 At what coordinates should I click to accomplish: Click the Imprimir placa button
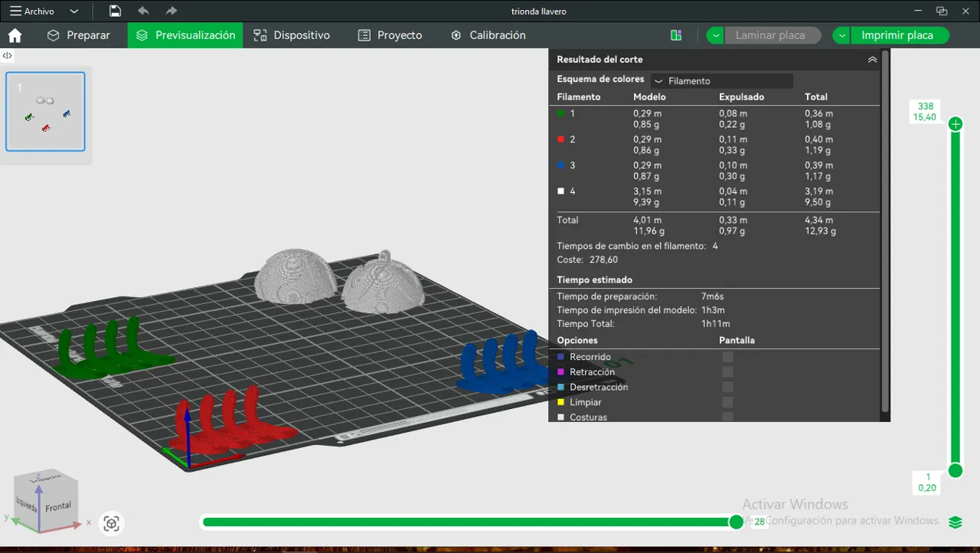pyautogui.click(x=897, y=35)
